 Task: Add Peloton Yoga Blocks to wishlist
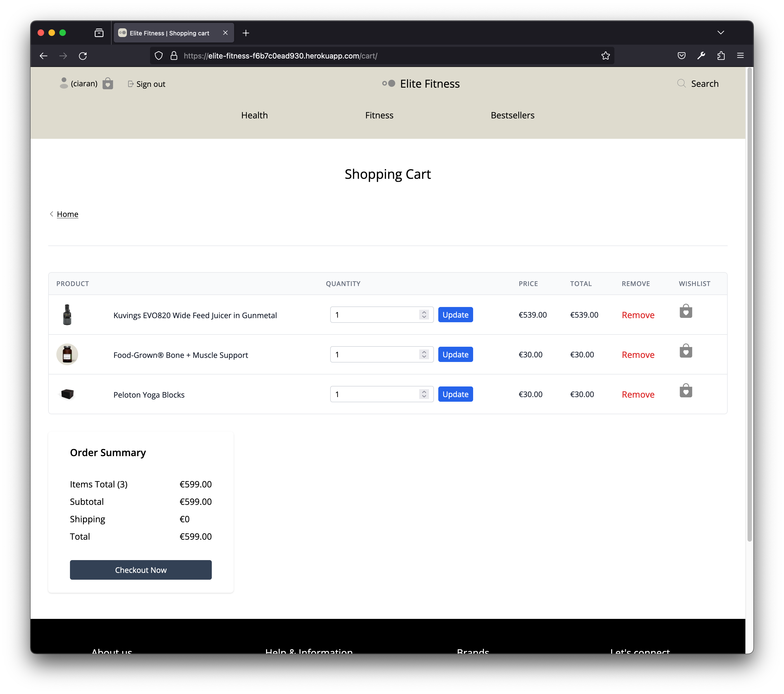point(686,390)
